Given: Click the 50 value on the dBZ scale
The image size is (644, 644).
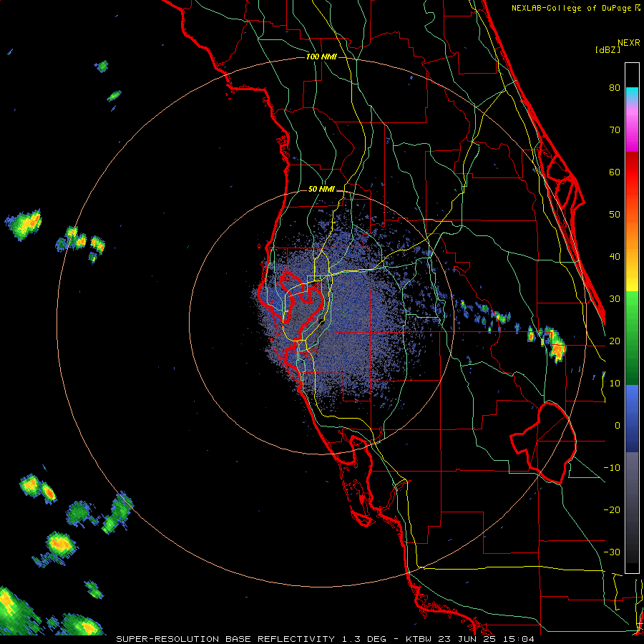Looking at the screenshot, I should [x=615, y=215].
